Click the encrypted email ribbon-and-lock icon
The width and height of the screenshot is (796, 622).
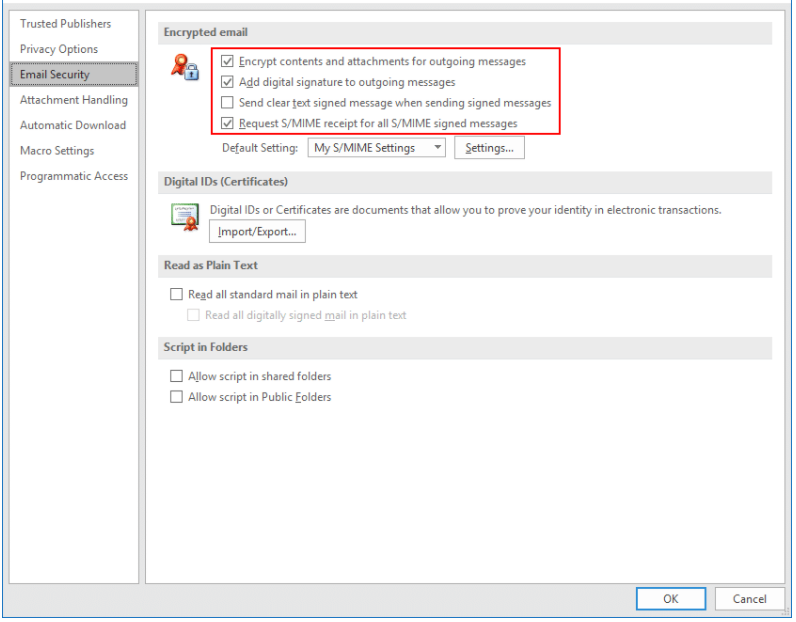pos(185,68)
